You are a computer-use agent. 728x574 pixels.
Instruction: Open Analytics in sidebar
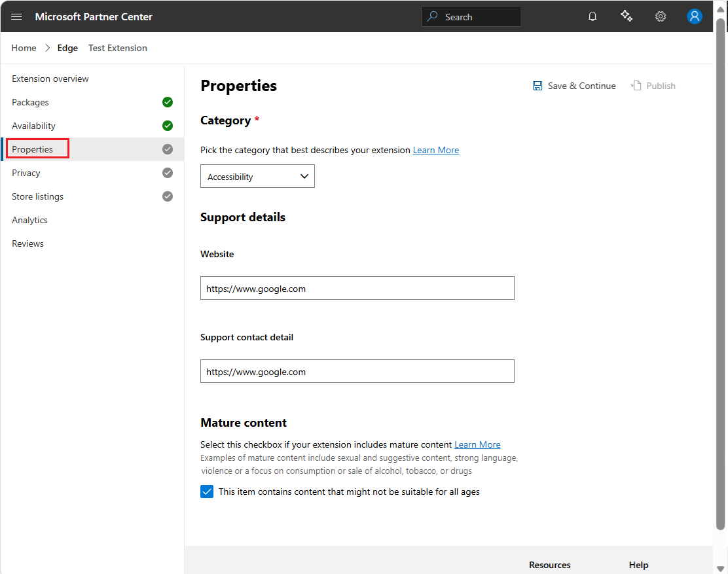[29, 221]
